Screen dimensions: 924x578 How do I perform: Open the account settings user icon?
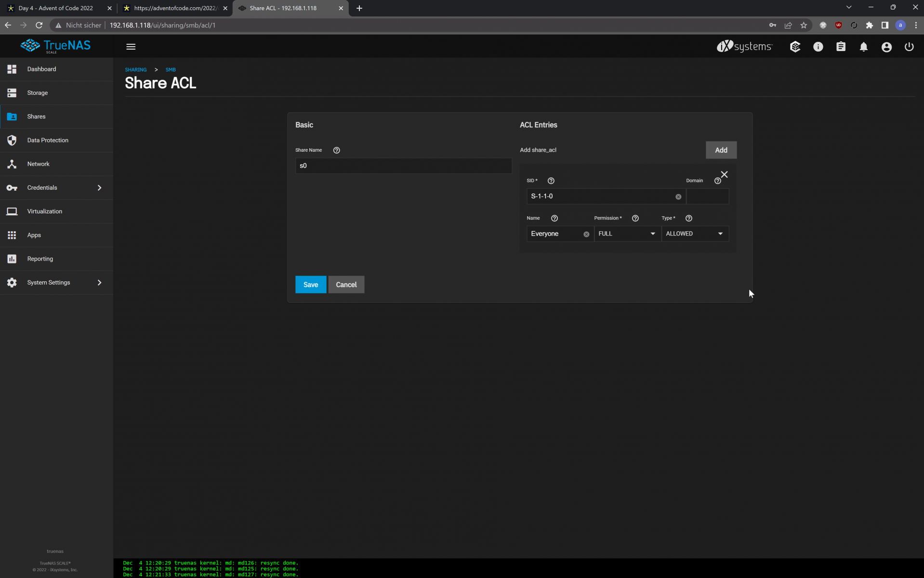click(x=886, y=47)
